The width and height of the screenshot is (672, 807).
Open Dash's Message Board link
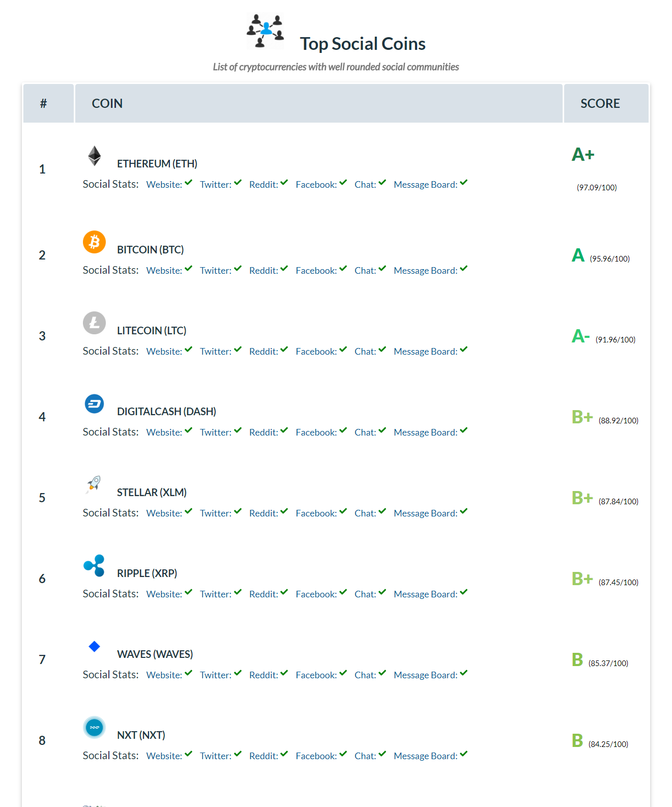click(x=426, y=433)
